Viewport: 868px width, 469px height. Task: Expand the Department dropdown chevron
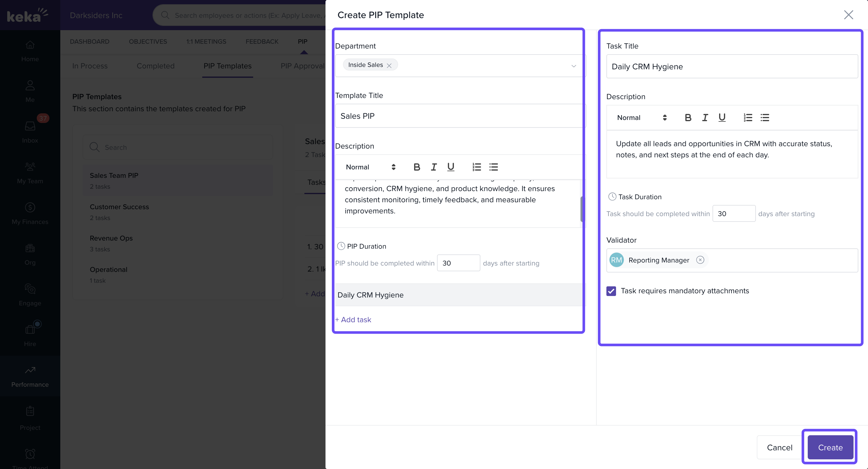click(x=574, y=66)
